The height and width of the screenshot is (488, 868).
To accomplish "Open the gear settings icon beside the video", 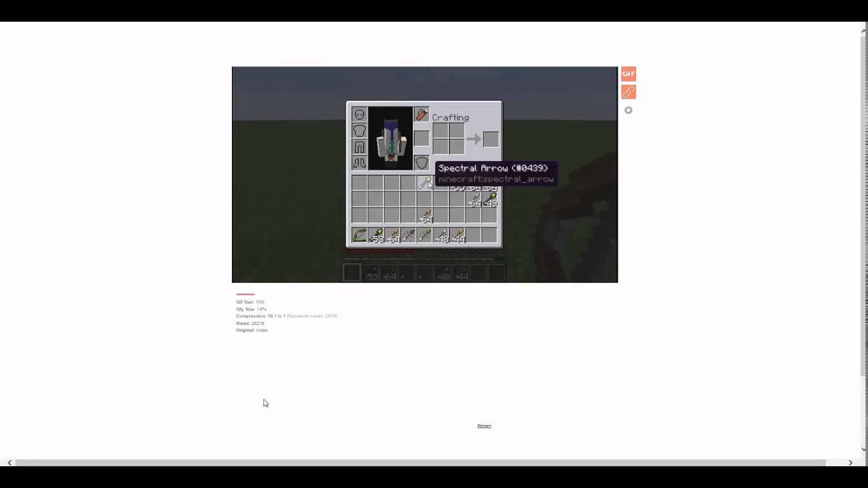I will tap(629, 110).
